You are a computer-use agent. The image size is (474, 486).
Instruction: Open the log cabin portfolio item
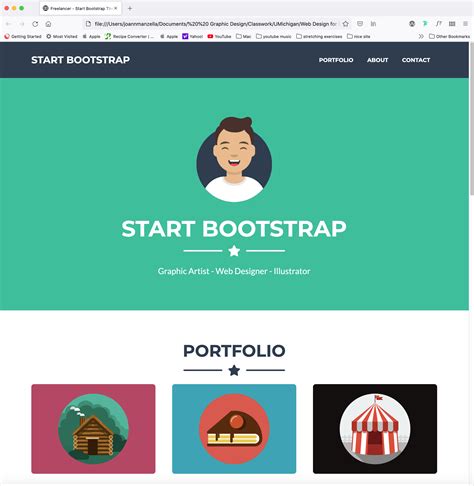[x=93, y=429]
